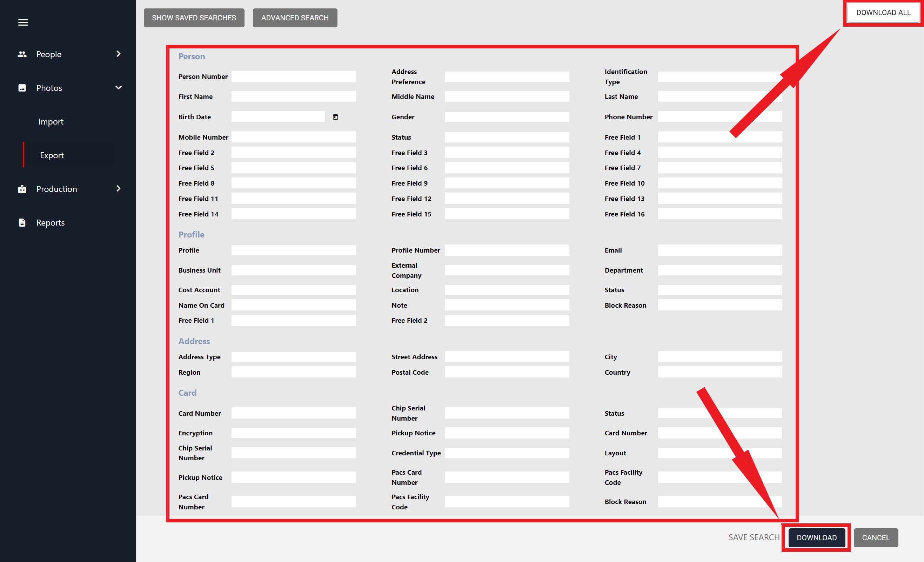
Task: Focus the Free Field 9 input
Action: [x=507, y=183]
